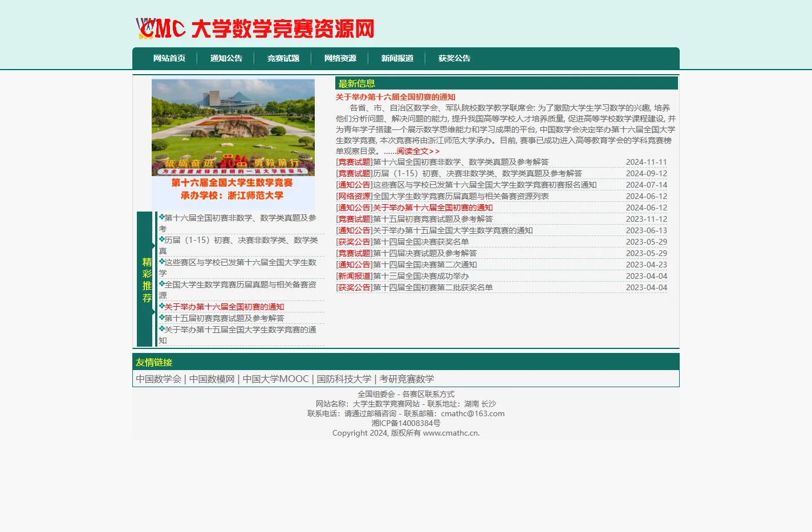This screenshot has width=812, height=532.
Task: Open red recommended 关于举办第十六届全国初赛的通知 in sidebar
Action: (225, 307)
